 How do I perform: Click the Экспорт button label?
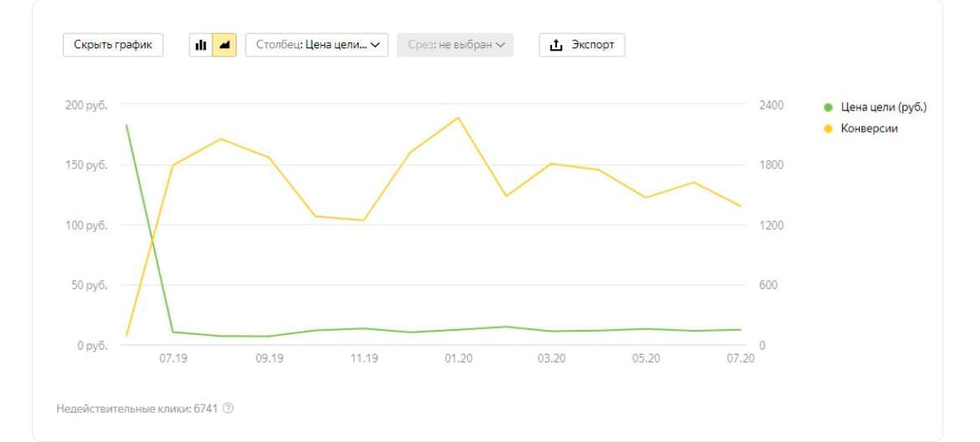592,45
